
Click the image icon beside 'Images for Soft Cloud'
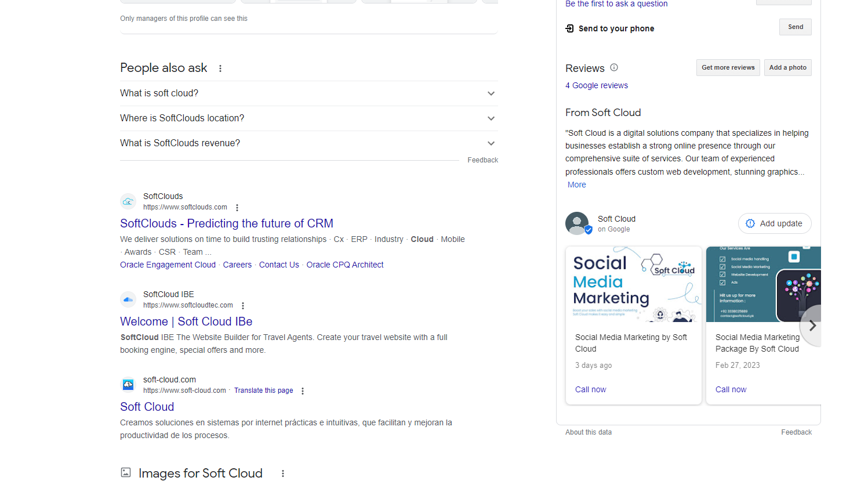point(126,473)
